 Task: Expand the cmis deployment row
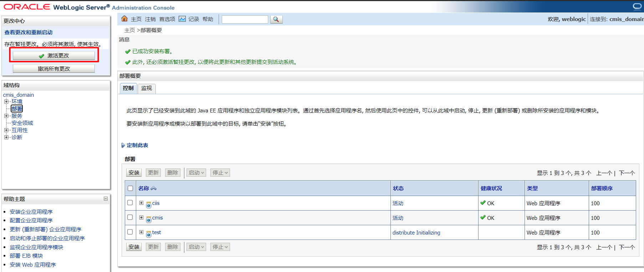[141, 217]
